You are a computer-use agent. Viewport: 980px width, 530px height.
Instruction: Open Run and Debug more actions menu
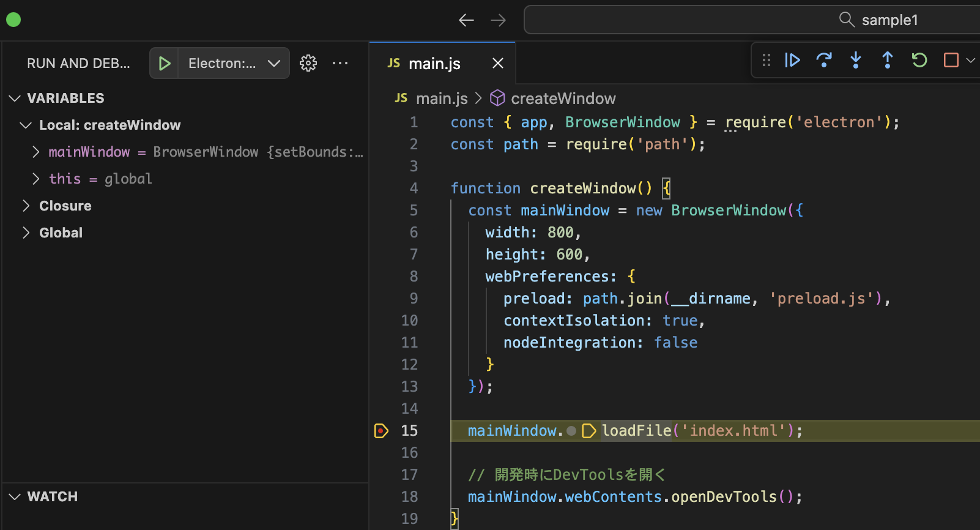pos(340,63)
